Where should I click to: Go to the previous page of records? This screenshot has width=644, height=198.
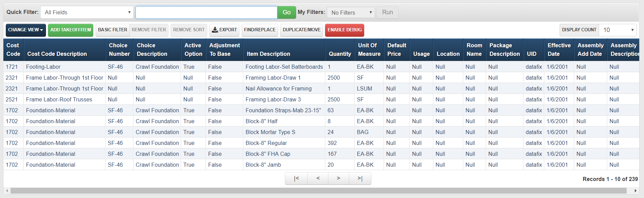[318, 178]
